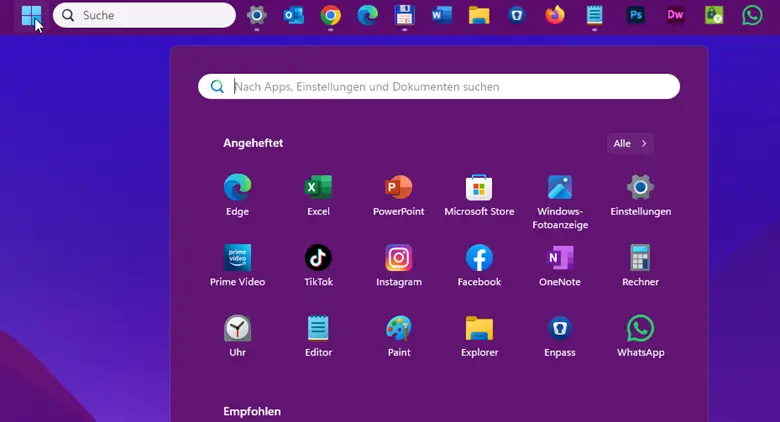Open Instagram pinned app
The height and width of the screenshot is (422, 780).
coord(398,265)
